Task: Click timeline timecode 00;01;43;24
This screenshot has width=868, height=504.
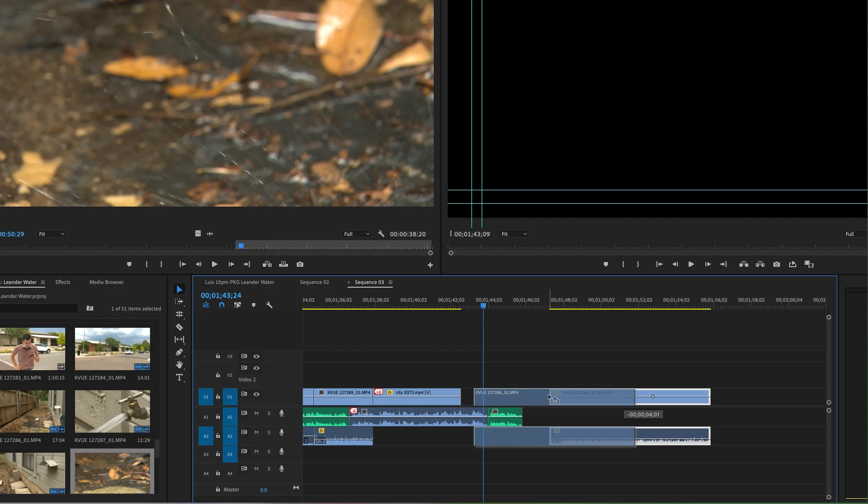Action: [x=221, y=295]
